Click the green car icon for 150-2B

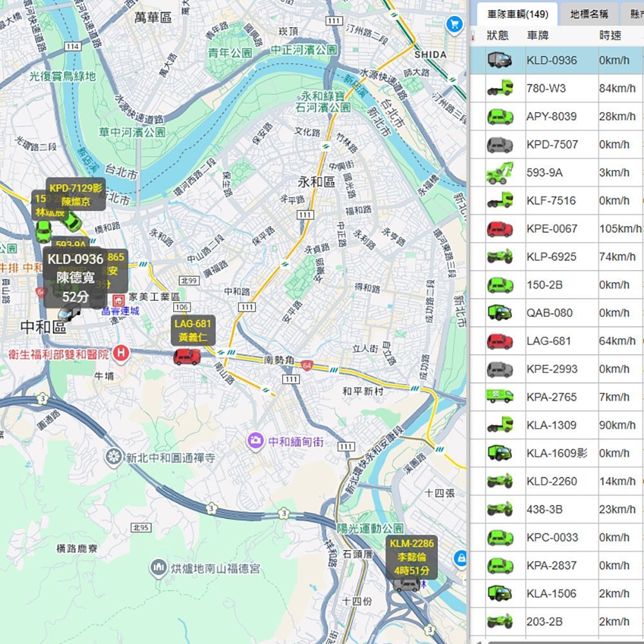pyautogui.click(x=500, y=285)
